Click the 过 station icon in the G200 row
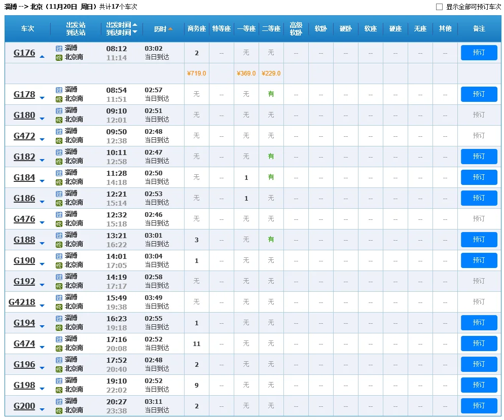 point(59,401)
